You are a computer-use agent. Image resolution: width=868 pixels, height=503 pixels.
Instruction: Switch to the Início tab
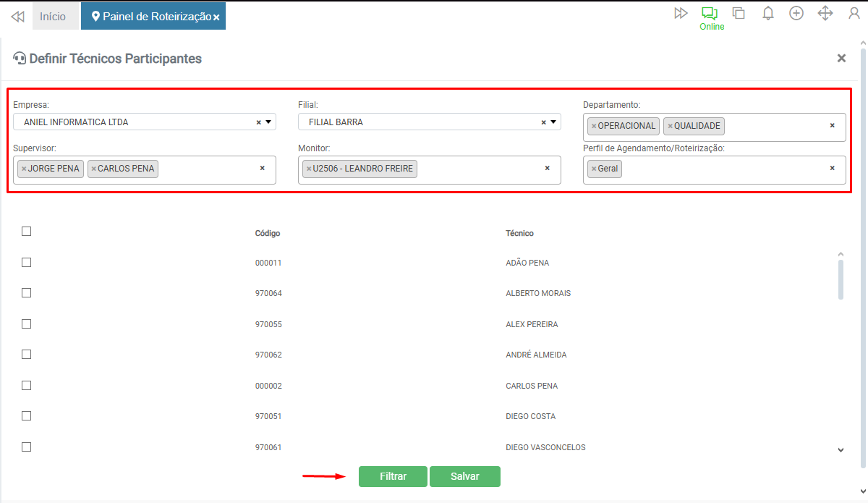tap(53, 16)
